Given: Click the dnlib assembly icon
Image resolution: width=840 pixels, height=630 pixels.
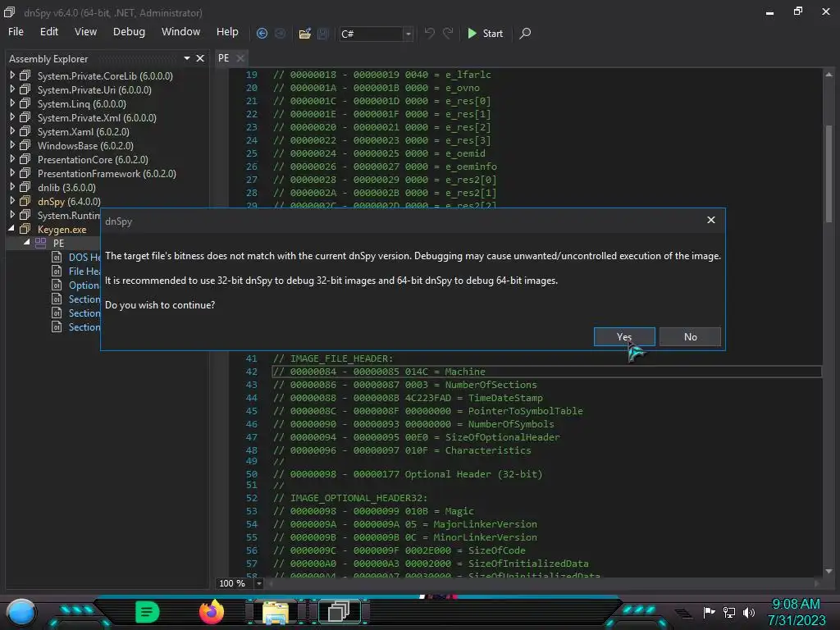Looking at the screenshot, I should coord(25,187).
